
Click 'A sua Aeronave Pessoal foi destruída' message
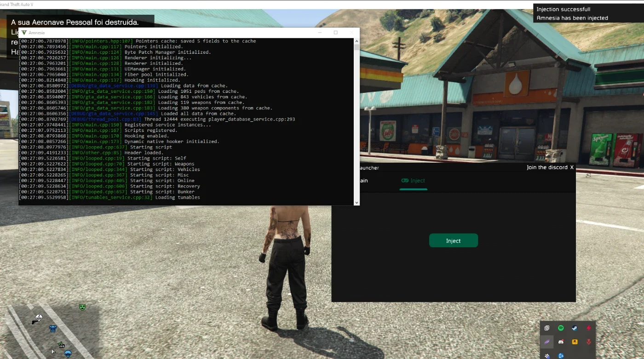pos(75,22)
